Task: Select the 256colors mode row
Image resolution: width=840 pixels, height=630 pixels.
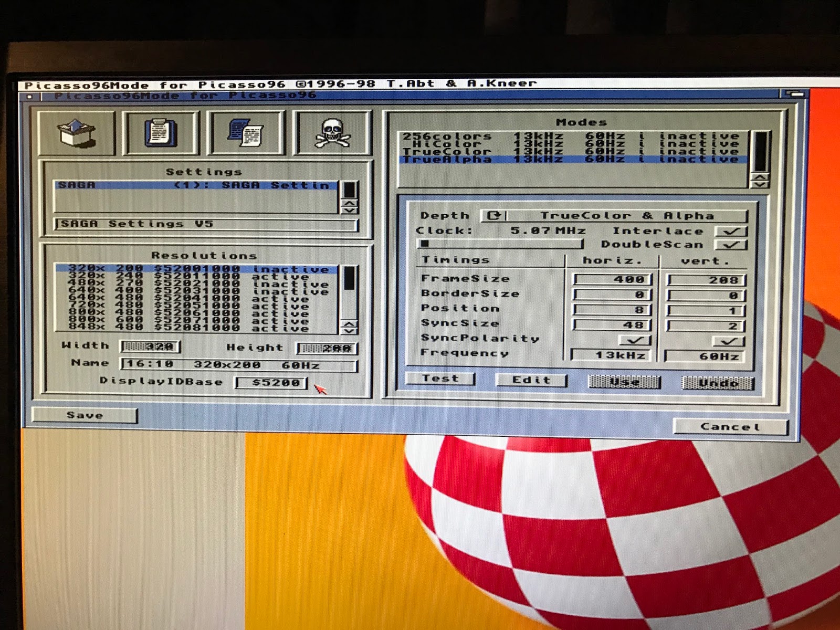Action: click(x=573, y=136)
